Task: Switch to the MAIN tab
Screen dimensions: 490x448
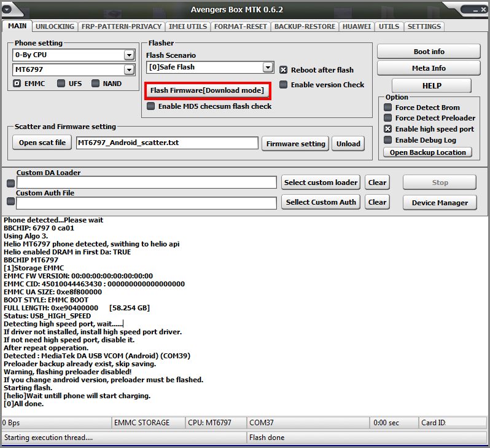Action: coord(17,26)
